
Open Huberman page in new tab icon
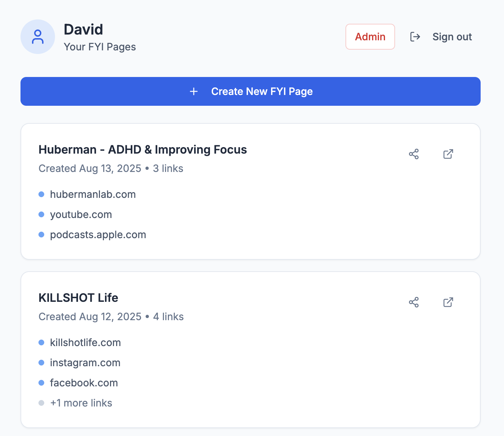(448, 154)
